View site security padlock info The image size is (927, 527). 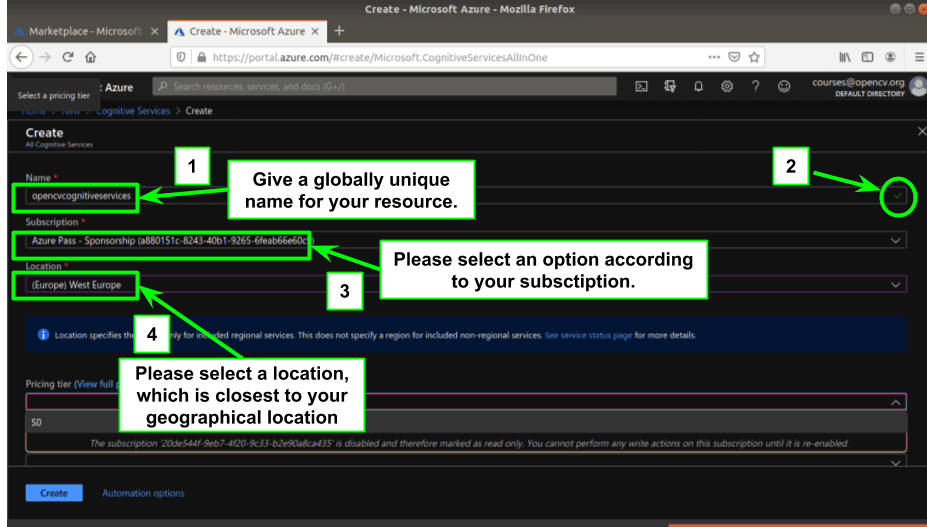click(201, 57)
